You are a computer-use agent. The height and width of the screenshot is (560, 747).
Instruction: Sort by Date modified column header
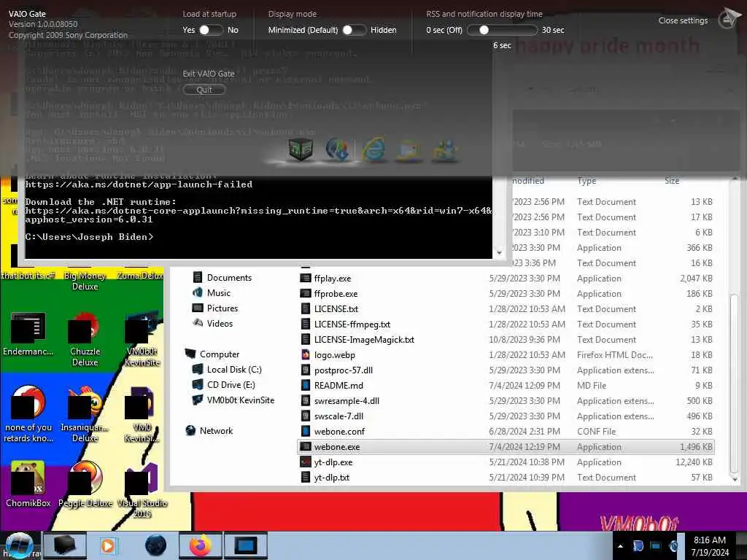528,181
